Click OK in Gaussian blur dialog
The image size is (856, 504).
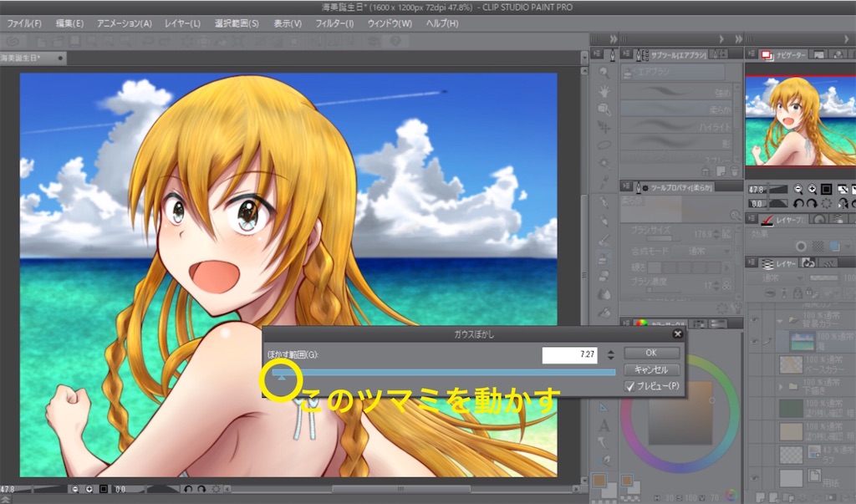[x=651, y=353]
